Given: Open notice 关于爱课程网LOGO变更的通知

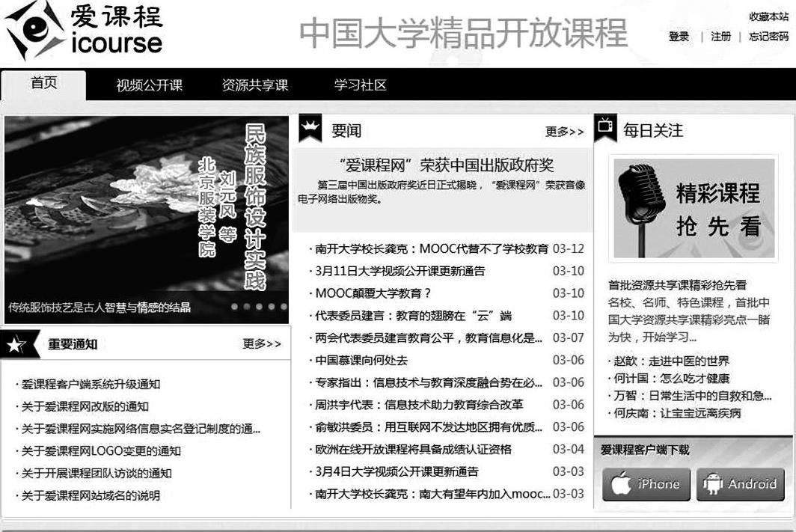Looking at the screenshot, I should [x=101, y=451].
